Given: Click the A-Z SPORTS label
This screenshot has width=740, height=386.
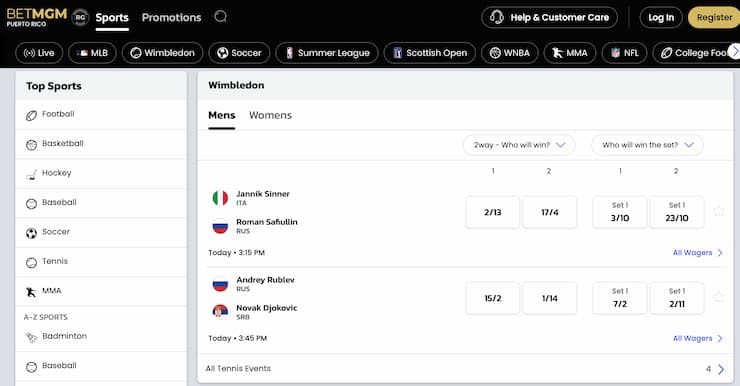Looking at the screenshot, I should (46, 317).
